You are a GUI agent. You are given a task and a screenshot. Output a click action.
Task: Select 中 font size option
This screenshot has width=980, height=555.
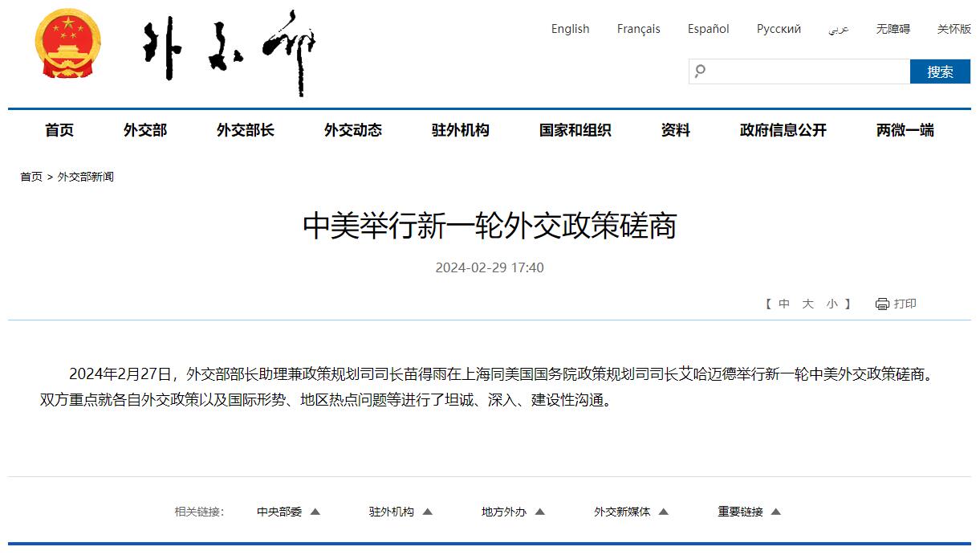[x=784, y=304]
